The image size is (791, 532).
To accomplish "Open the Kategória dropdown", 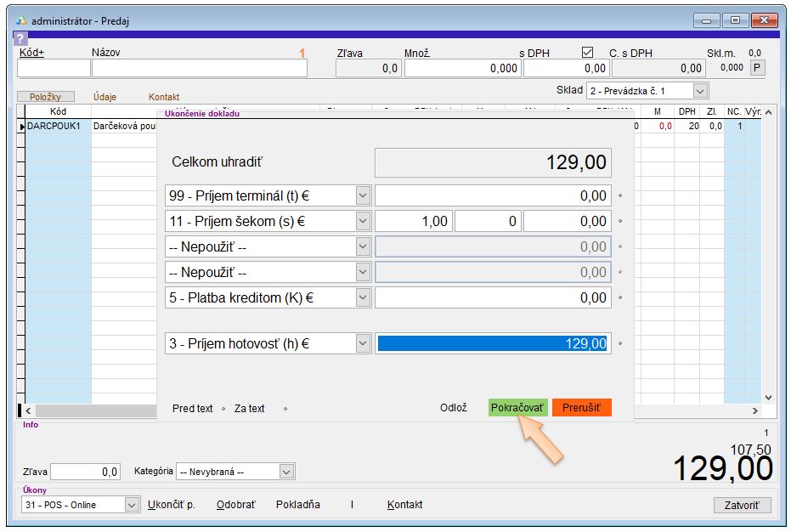I will 286,472.
